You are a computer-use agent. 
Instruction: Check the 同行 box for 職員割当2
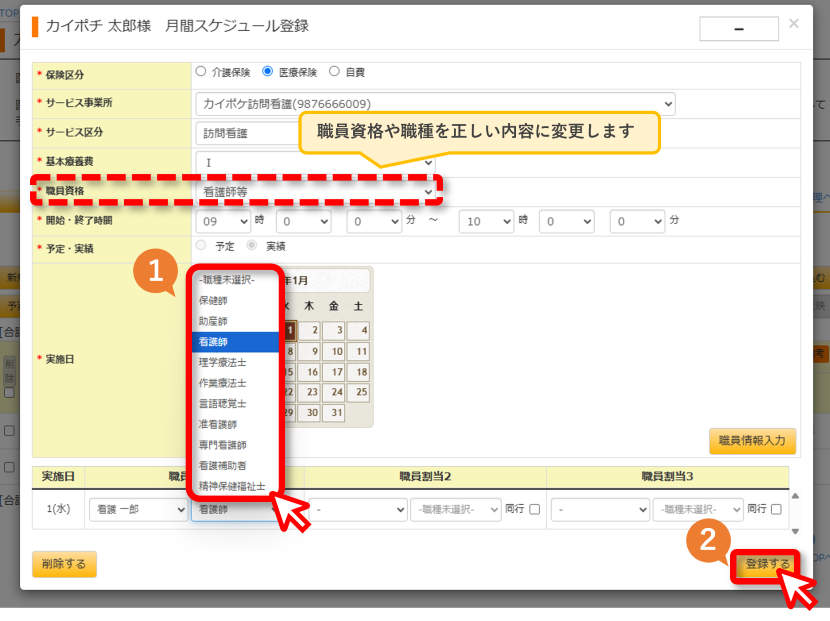pos(535,509)
